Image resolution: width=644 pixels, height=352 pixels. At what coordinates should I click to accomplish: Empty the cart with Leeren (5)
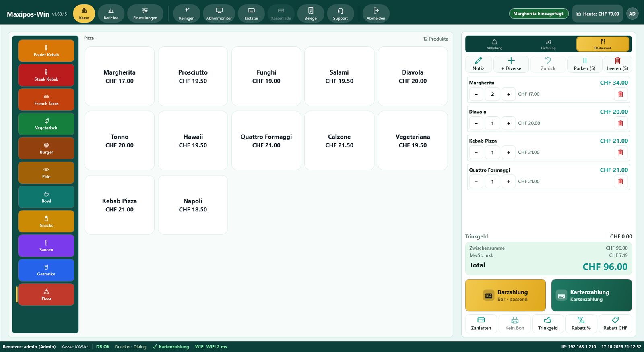tap(618, 64)
